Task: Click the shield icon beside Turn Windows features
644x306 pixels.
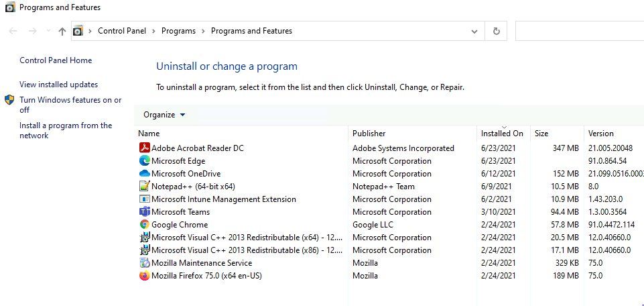Action: [x=9, y=100]
